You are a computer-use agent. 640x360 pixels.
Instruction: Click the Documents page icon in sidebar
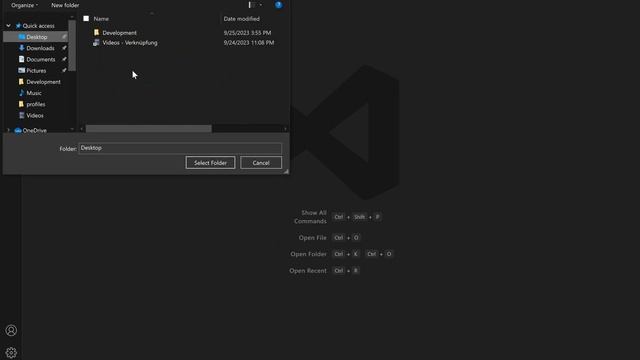tap(22, 59)
